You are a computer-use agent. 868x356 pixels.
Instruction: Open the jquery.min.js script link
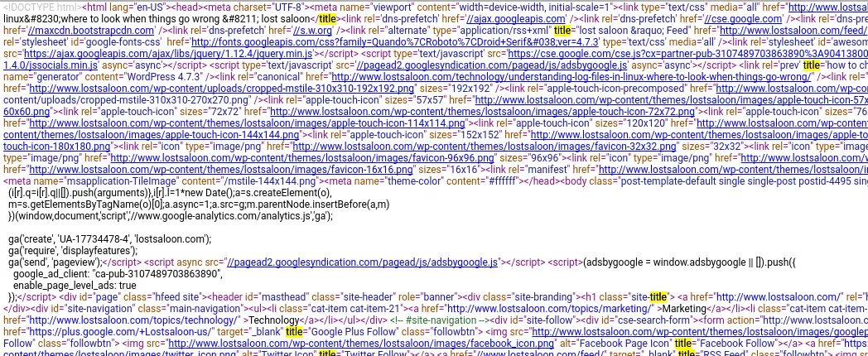(x=169, y=54)
